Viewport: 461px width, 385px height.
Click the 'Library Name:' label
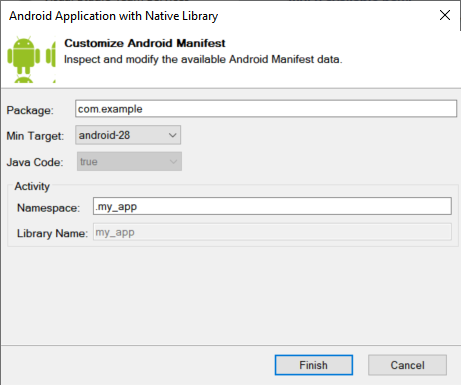click(x=52, y=233)
